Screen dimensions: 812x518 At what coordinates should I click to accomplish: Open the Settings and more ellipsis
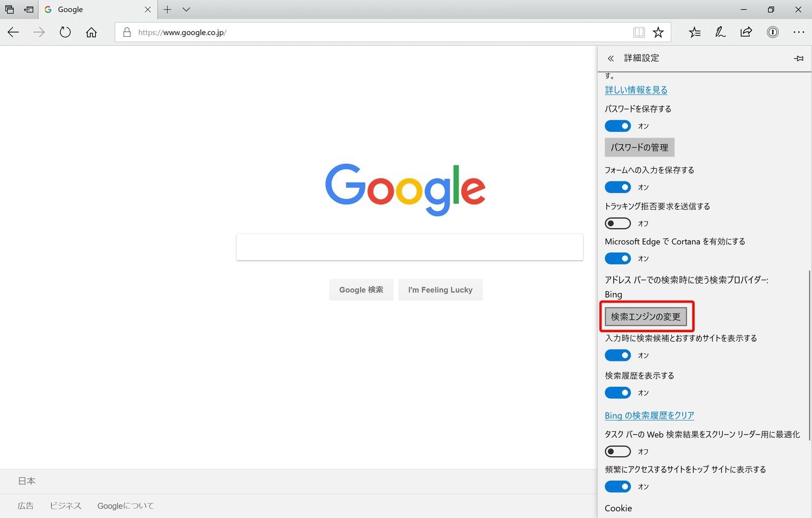tap(798, 33)
